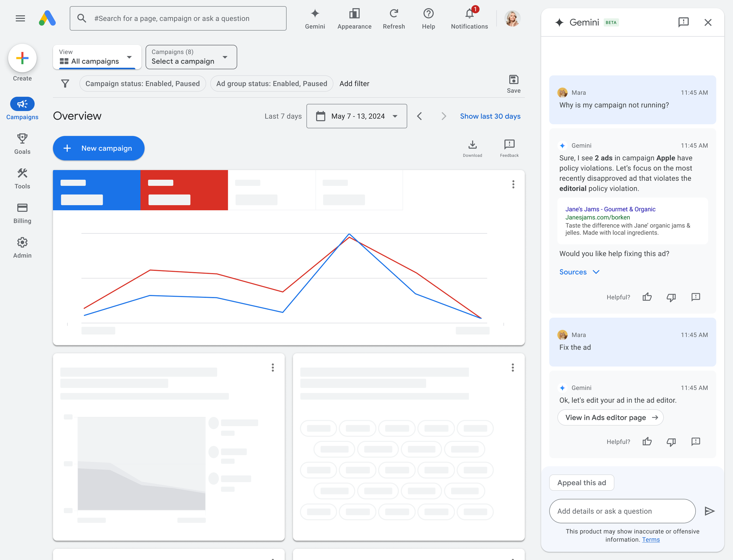Open the Select a campaign dropdown
Screen dimensions: 733x560
(191, 57)
